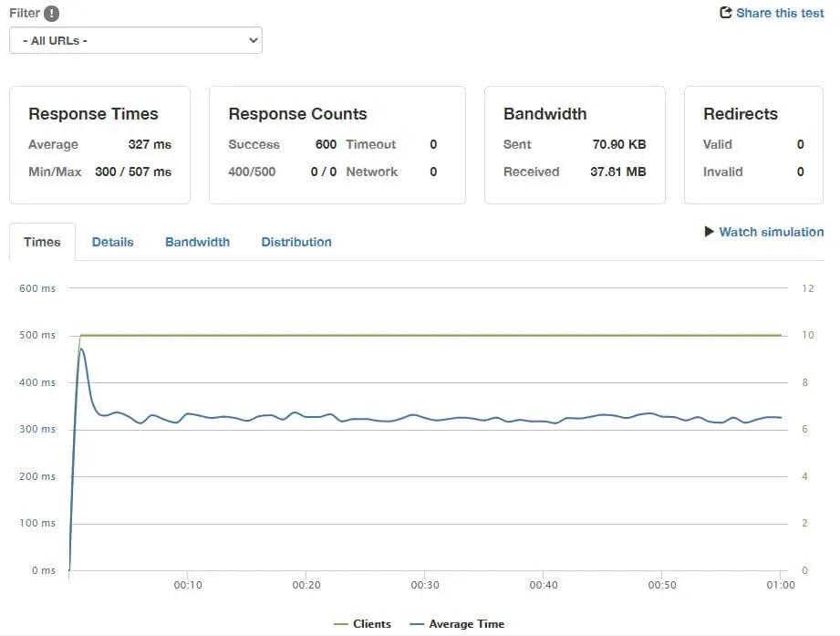Click the 300 / 507 ms min/max value
This screenshot has height=636, width=840.
[133, 172]
